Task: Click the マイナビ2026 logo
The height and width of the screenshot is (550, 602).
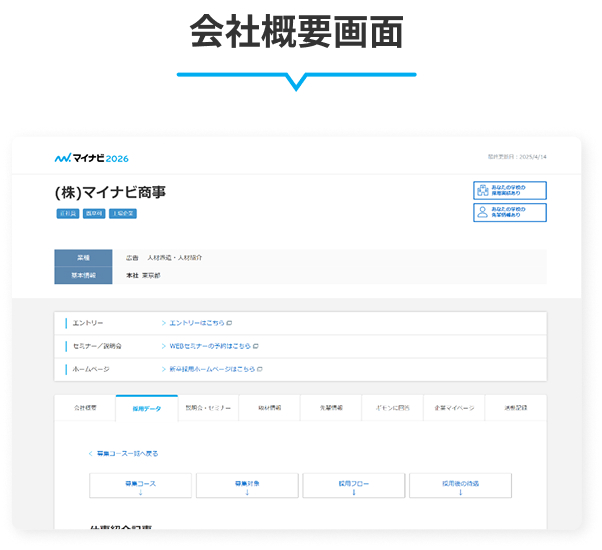Action: [91, 158]
